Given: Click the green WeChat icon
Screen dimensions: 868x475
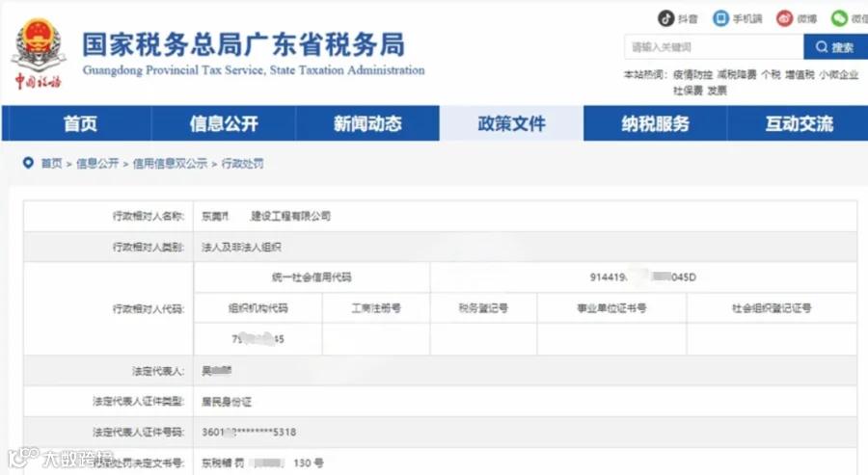Looking at the screenshot, I should click(x=840, y=18).
